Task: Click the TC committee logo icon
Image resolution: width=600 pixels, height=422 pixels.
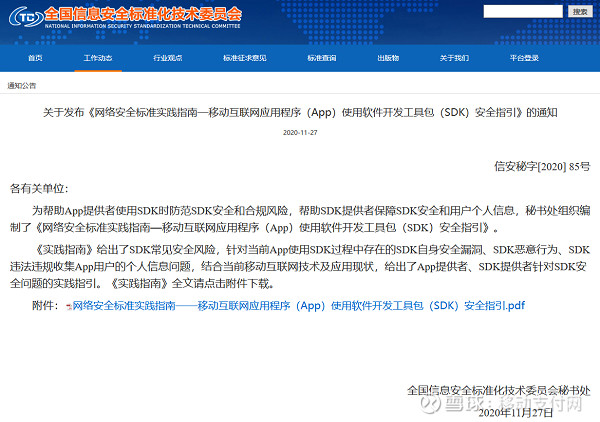Action: coord(26,17)
